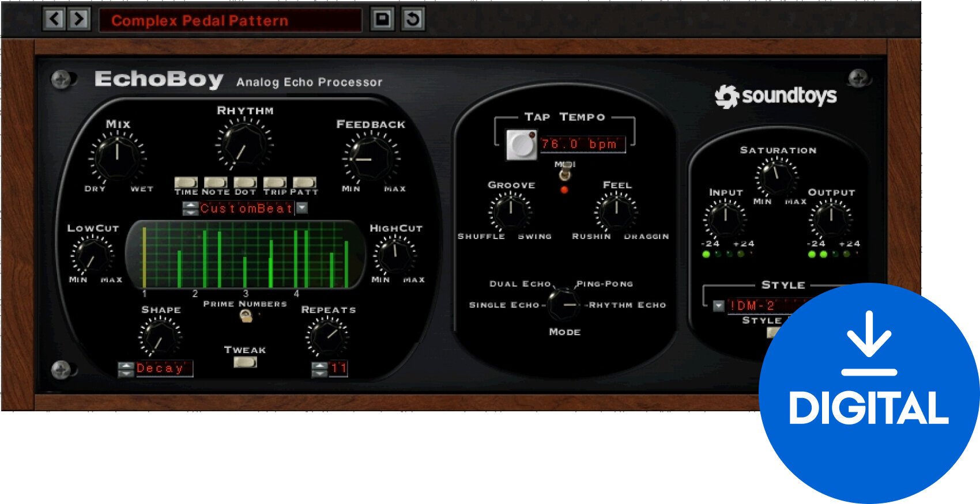Select the Trip rhythm button
980x504 pixels.
pyautogui.click(x=275, y=182)
